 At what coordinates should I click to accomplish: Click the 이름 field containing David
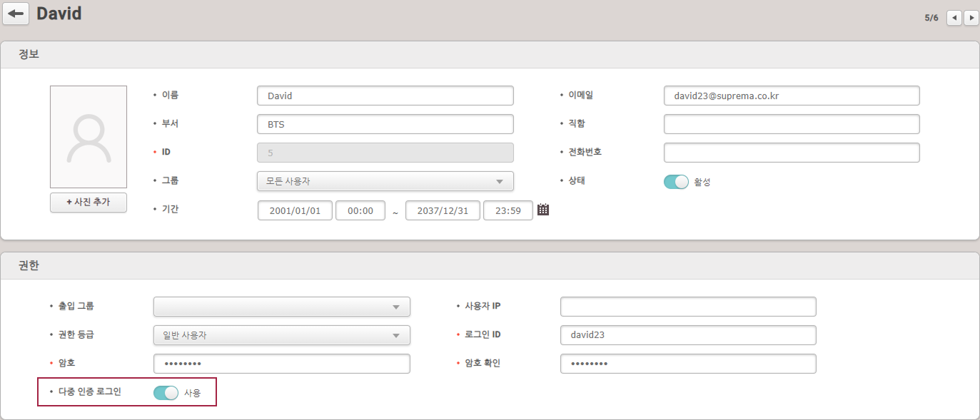pos(385,96)
